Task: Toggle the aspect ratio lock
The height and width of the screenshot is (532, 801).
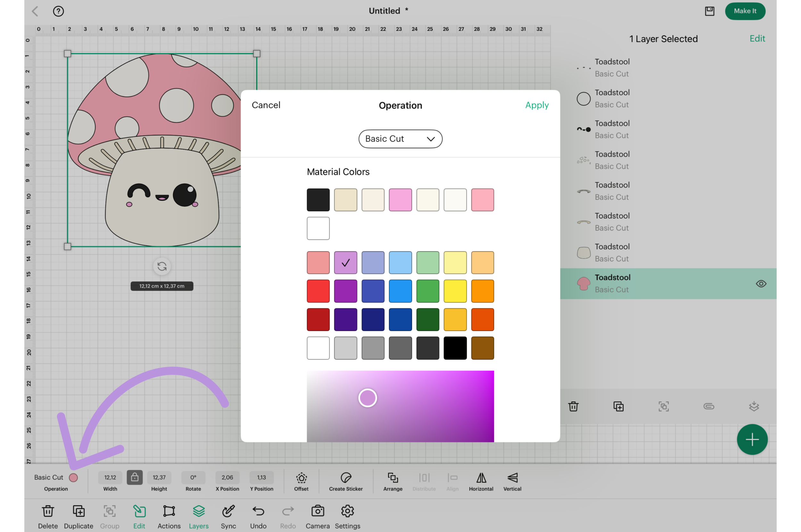Action: (x=135, y=477)
